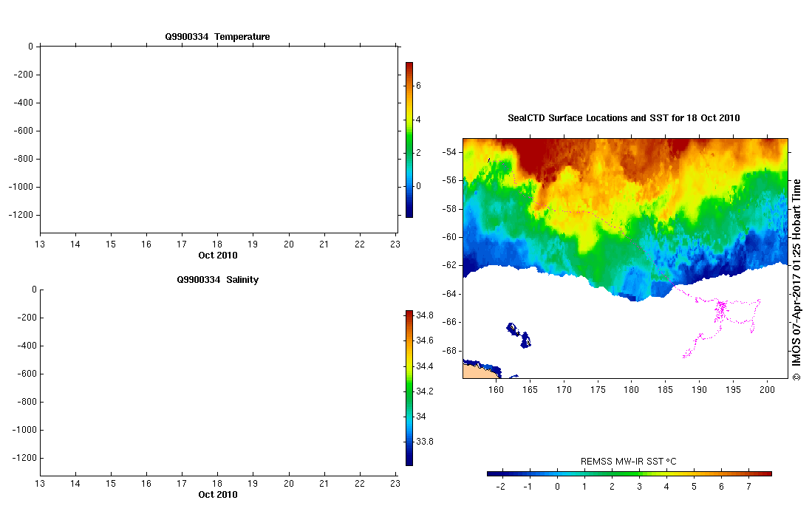
Task: Click the Temperature plot vertical color bar
Action: point(409,140)
